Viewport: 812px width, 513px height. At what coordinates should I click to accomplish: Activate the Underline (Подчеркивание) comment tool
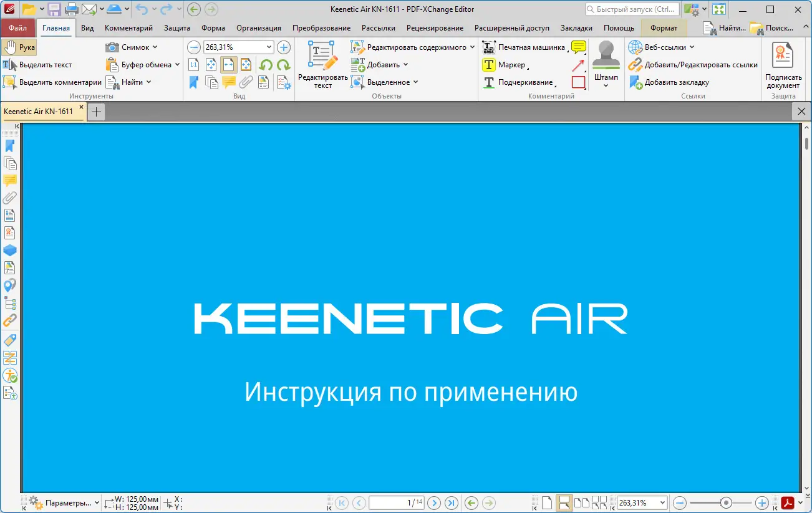coord(524,82)
